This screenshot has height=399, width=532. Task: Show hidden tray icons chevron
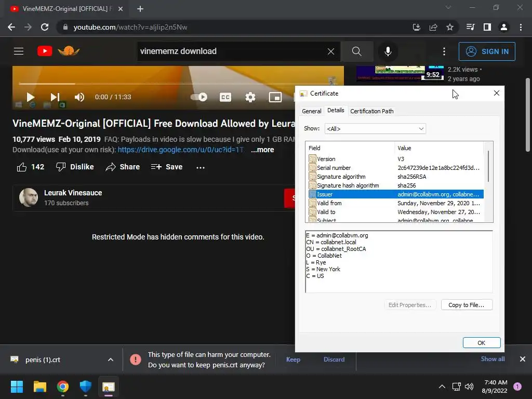point(442,387)
